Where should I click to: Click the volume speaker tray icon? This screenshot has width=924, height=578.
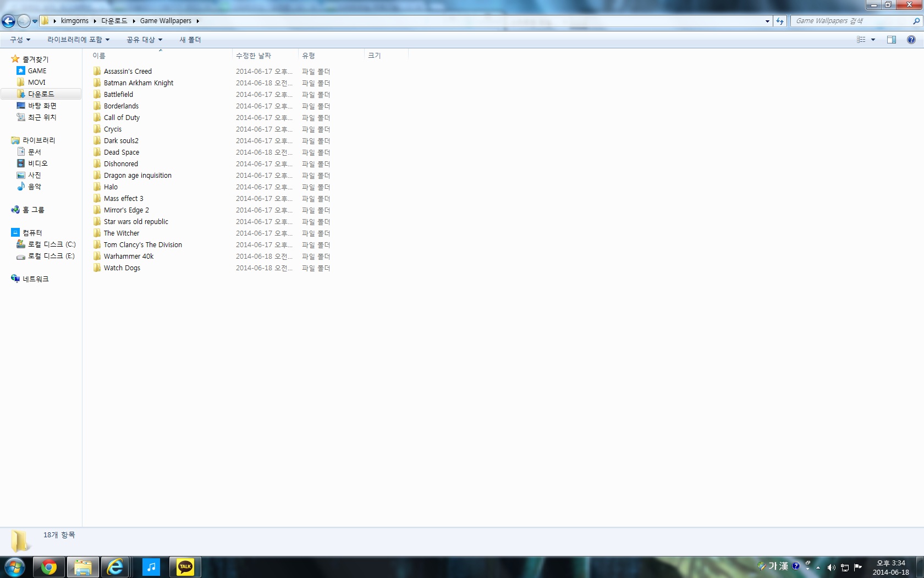coord(831,568)
